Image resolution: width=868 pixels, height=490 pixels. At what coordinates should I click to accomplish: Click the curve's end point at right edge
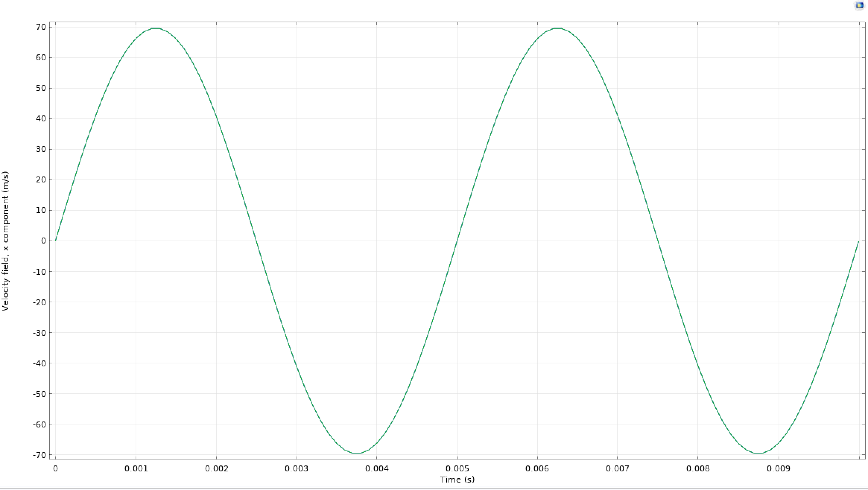858,242
